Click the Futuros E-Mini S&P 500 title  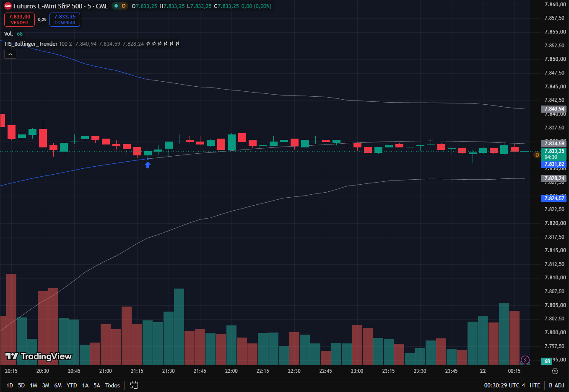click(61, 6)
